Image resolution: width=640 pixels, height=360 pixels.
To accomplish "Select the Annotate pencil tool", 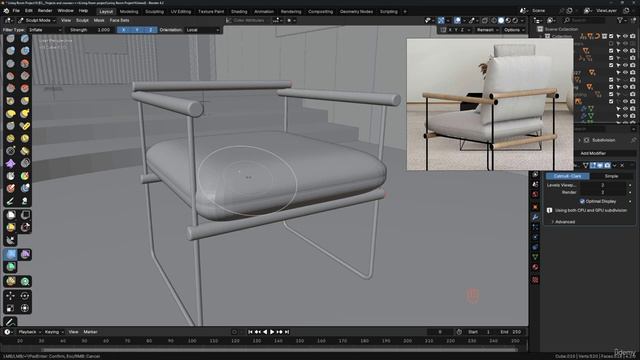I will [x=11, y=322].
